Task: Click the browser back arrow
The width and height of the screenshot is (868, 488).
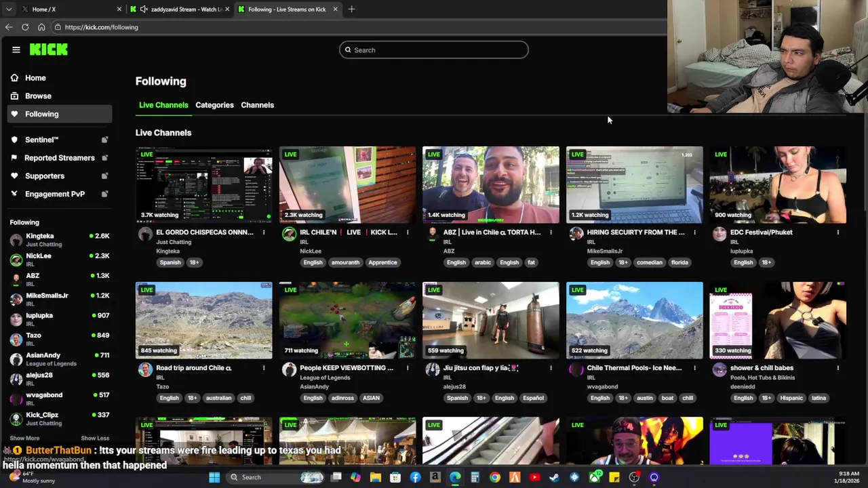Action: pyautogui.click(x=9, y=27)
